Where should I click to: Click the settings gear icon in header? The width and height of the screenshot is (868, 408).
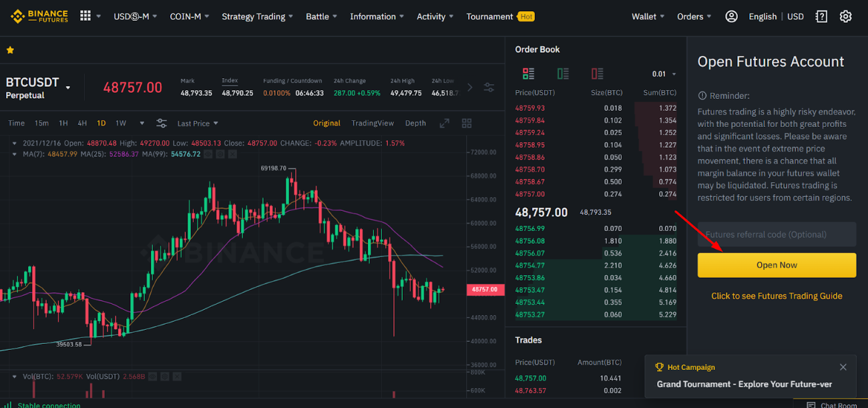[x=845, y=16]
